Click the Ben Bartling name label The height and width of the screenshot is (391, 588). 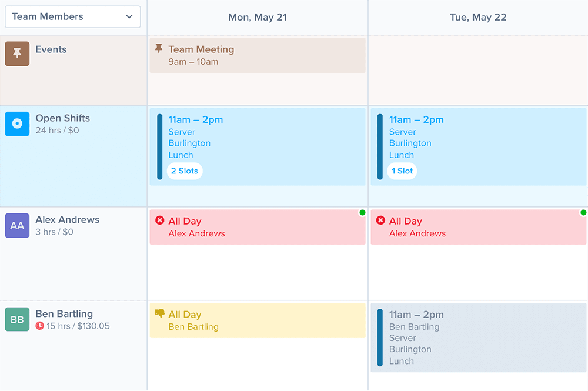click(x=64, y=314)
